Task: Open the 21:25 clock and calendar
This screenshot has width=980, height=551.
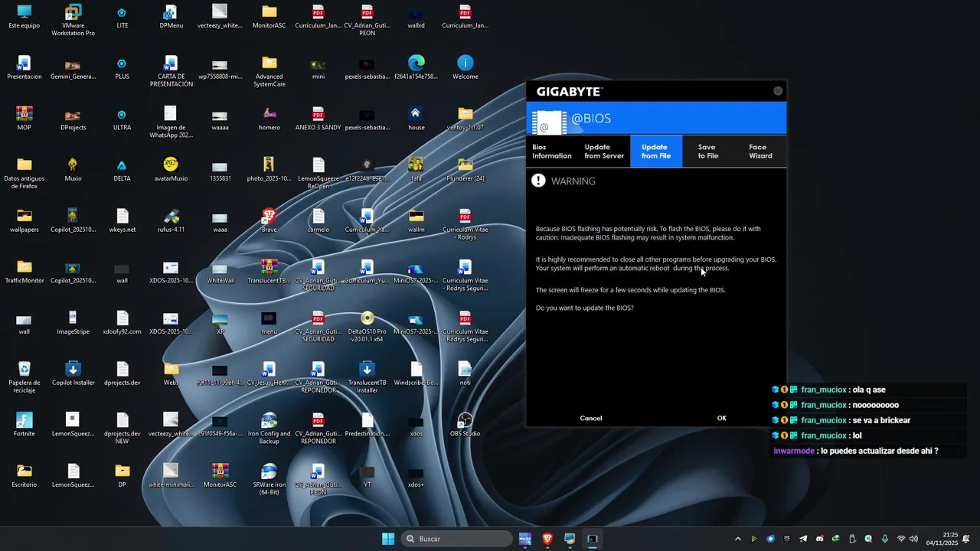Action: tap(942, 539)
